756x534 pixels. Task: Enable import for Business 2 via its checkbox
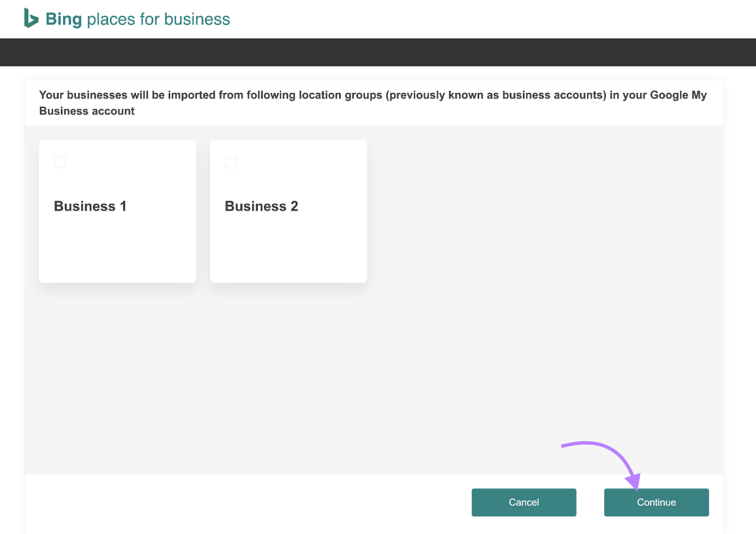point(231,161)
